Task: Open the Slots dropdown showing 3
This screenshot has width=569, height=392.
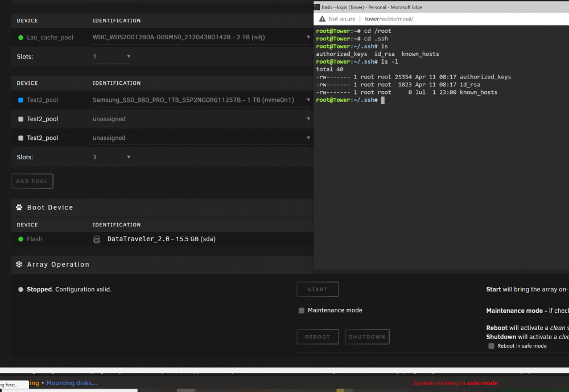Action: 112,157
